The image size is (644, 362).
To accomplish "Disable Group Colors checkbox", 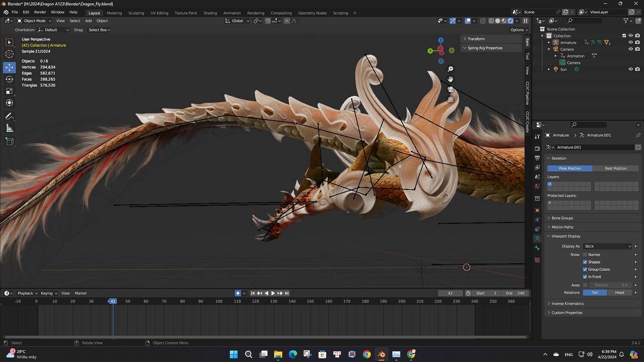I will tap(585, 270).
